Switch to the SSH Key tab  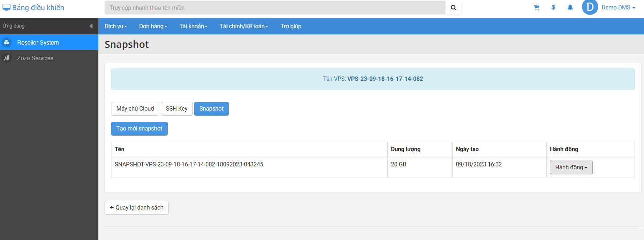[x=177, y=109]
